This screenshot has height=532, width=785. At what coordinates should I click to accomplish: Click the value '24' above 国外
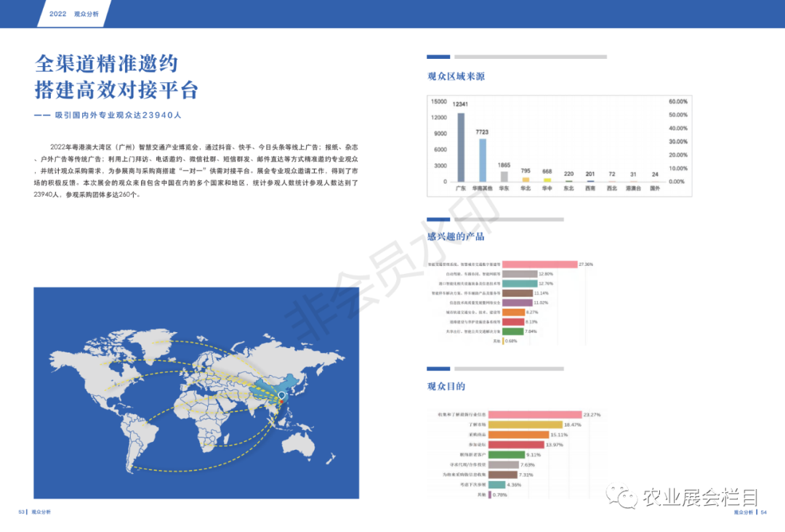coord(655,174)
